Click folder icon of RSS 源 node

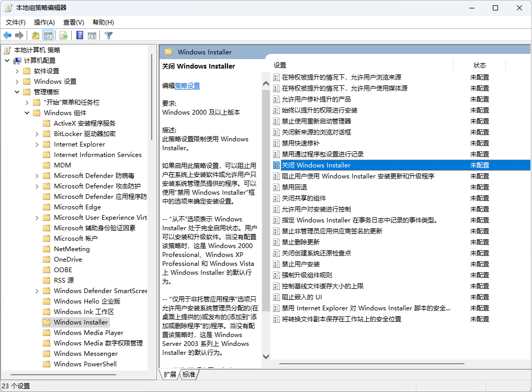47,281
